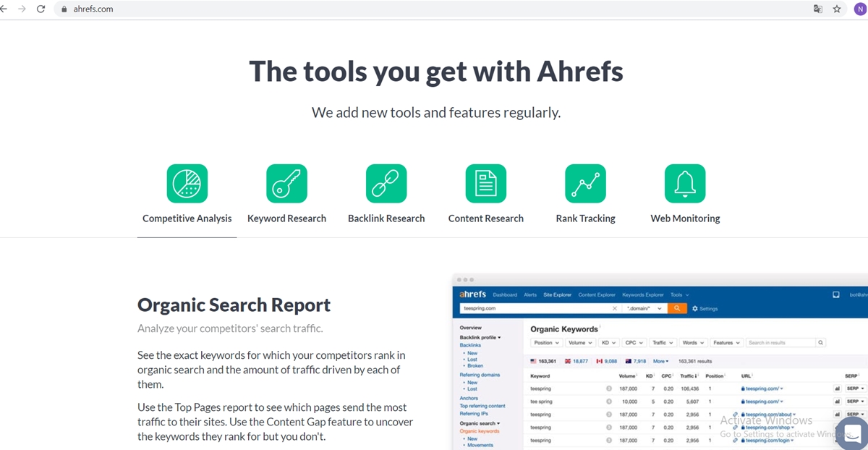This screenshot has height=450, width=868.
Task: Go back in the browser
Action: click(x=4, y=9)
